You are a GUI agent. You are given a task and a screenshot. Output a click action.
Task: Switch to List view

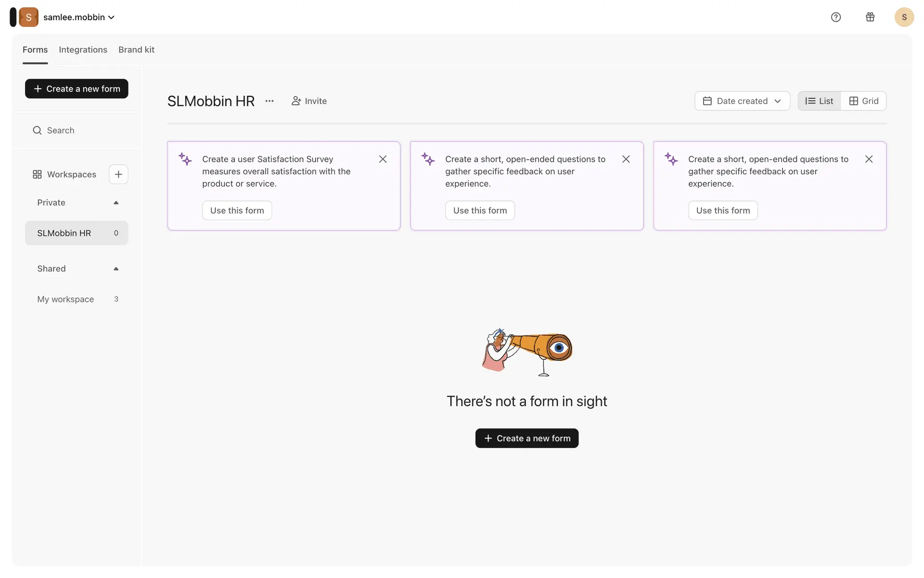819,101
